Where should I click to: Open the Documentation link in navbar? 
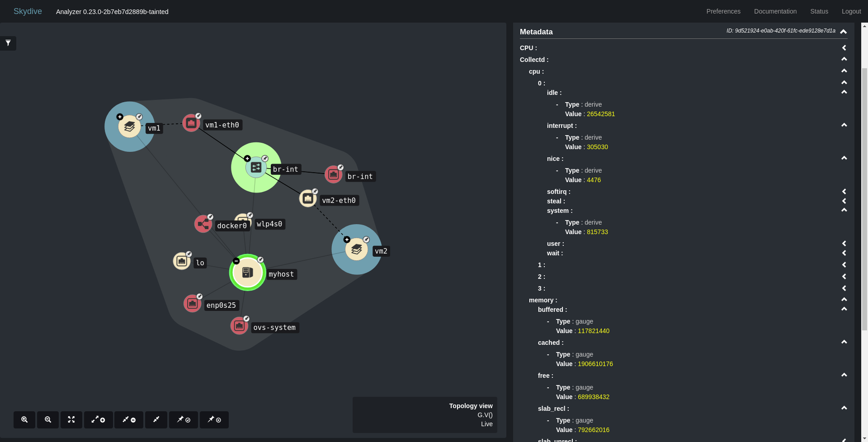point(775,11)
